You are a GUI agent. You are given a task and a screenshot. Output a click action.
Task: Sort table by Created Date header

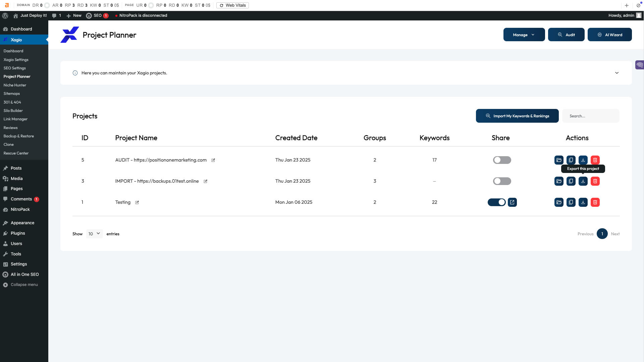(x=296, y=138)
